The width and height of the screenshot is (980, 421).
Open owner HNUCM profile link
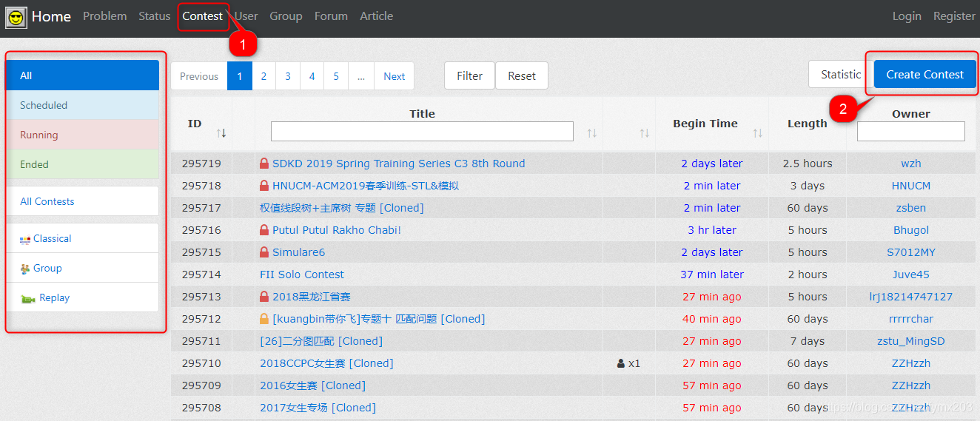coord(911,186)
